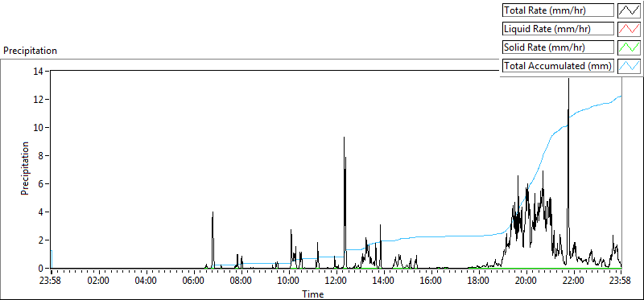Click the Liquid Rate red line icon
This screenshot has height=300, width=644.
[x=630, y=29]
